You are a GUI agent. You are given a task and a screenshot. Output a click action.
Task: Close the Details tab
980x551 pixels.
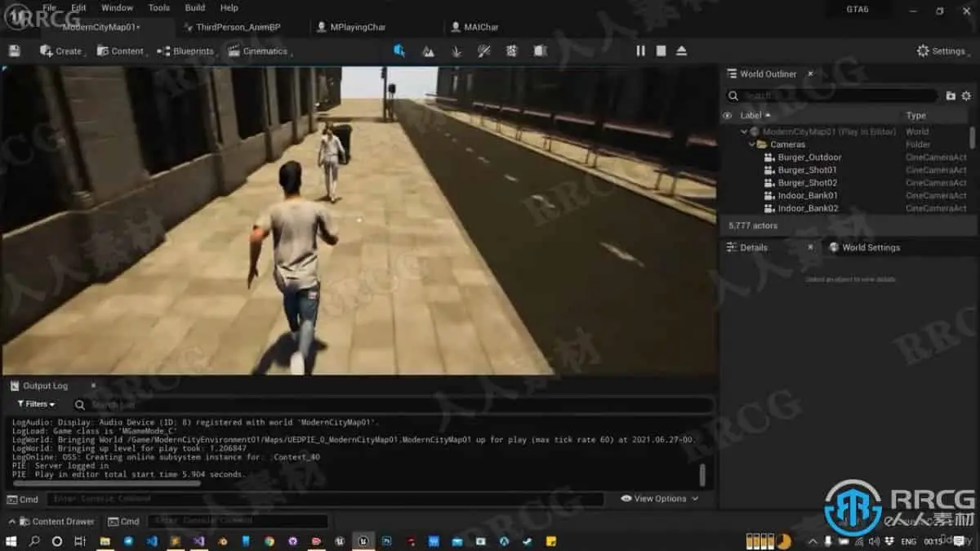(x=810, y=247)
